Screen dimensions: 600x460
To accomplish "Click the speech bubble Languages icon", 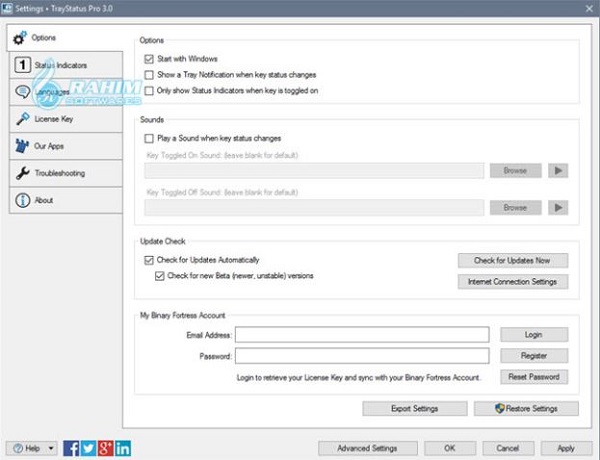I will click(x=23, y=92).
